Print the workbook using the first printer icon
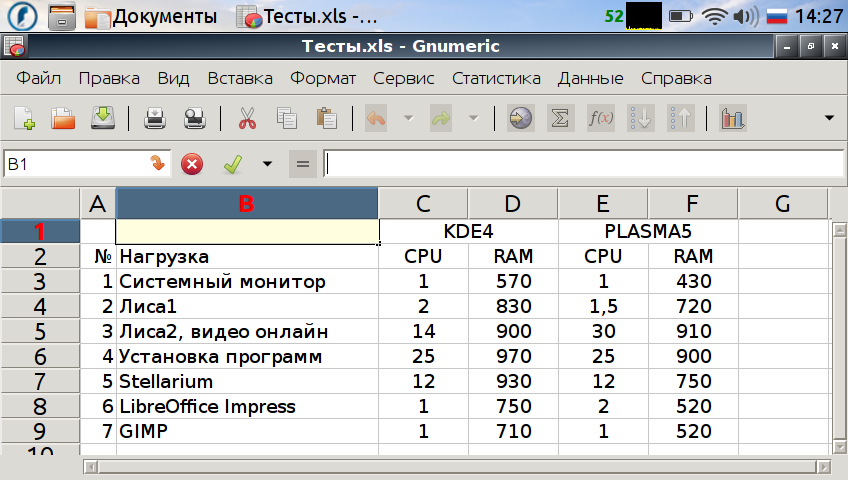The image size is (848, 480). [155, 118]
